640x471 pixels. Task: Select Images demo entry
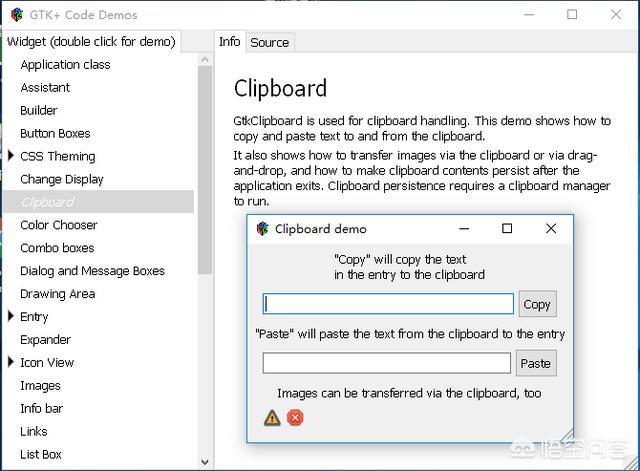pos(40,386)
